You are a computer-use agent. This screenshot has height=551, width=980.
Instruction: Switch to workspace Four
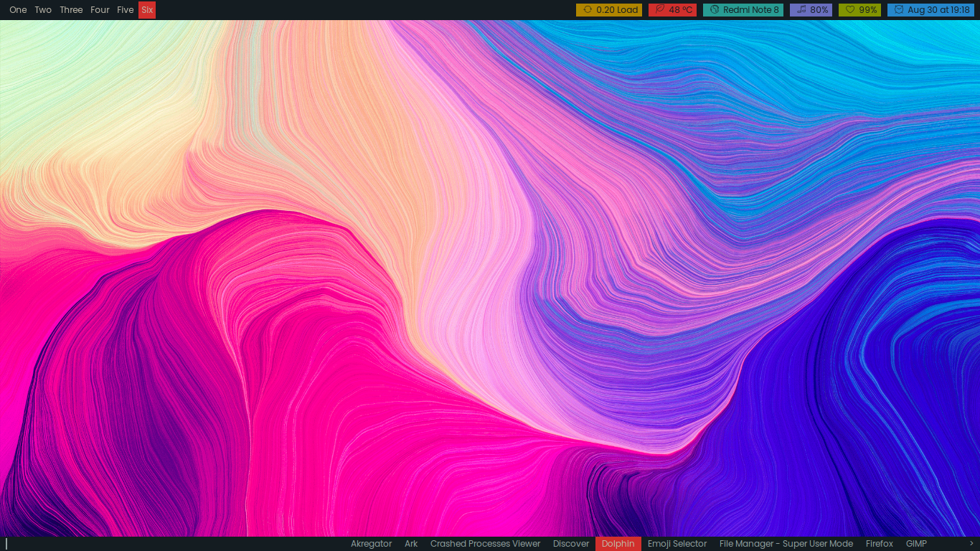coord(100,10)
